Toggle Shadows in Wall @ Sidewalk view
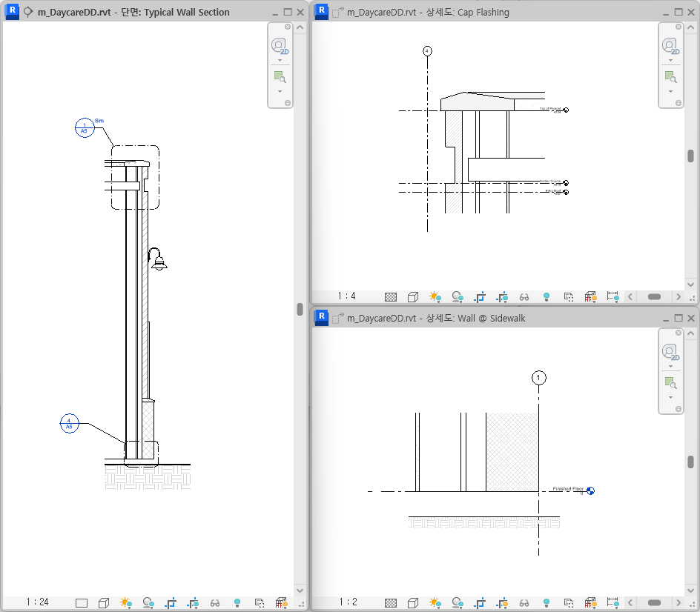Screen dimensions: 700x612 (x=458, y=603)
